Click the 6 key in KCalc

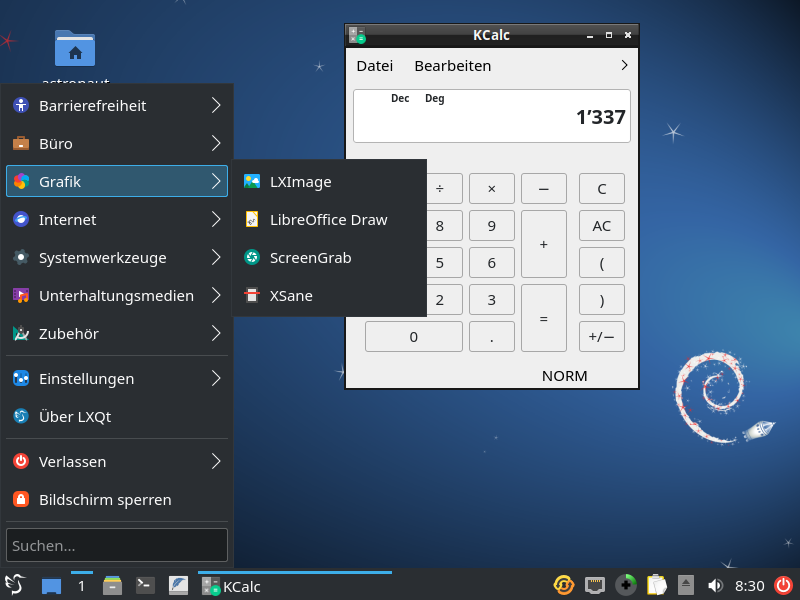[x=492, y=263]
